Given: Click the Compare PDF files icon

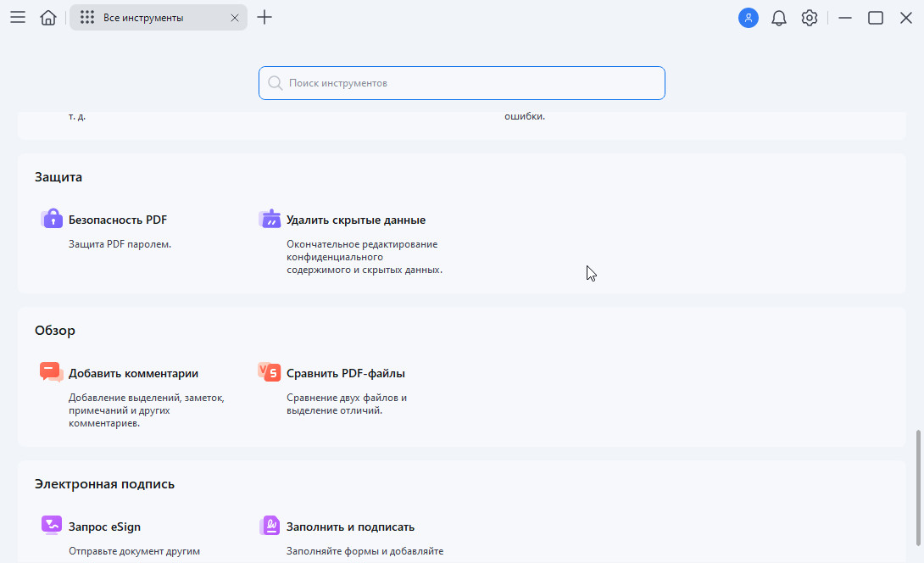Looking at the screenshot, I should click(x=270, y=372).
